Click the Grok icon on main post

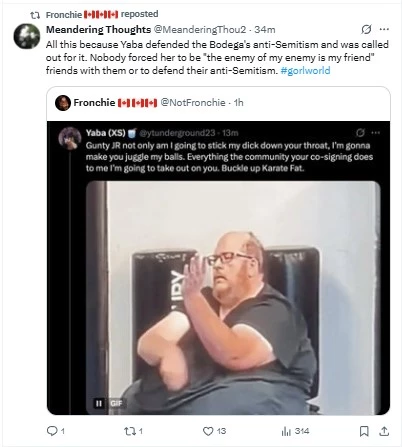[x=366, y=29]
